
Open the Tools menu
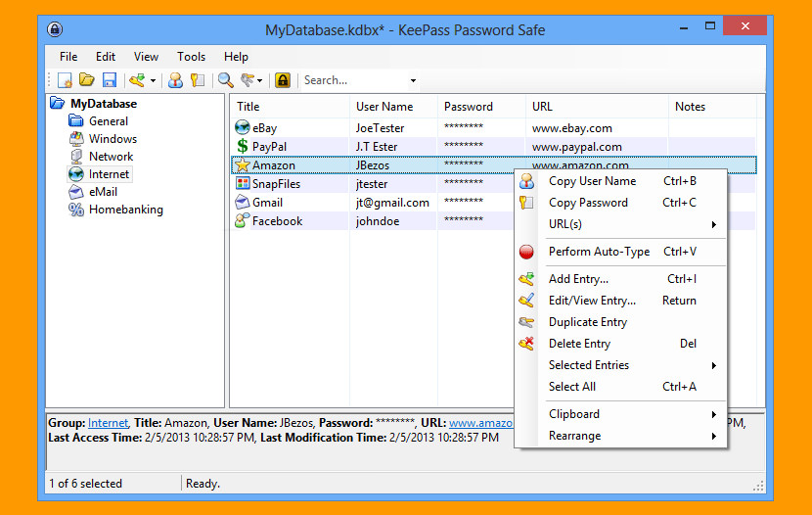tap(191, 57)
